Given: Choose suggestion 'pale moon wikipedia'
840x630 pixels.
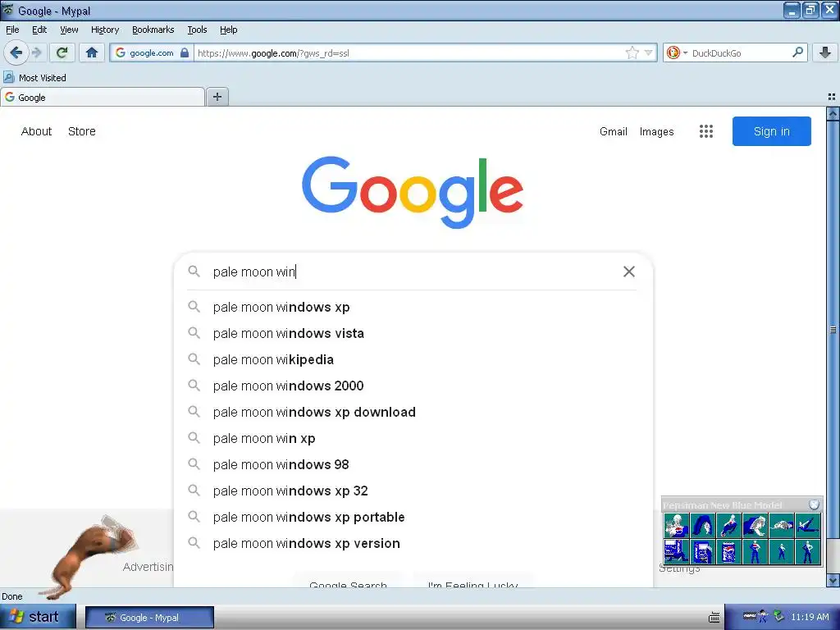Looking at the screenshot, I should (413, 359).
